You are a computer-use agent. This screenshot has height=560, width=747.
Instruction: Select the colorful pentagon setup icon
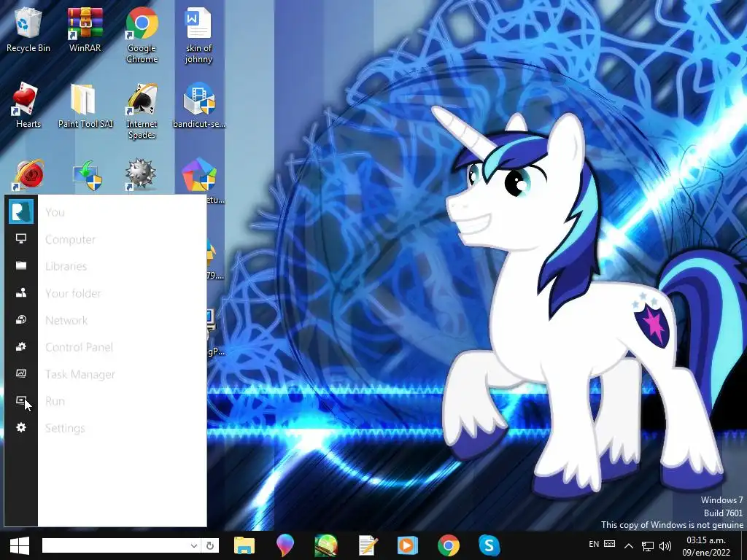click(x=198, y=175)
